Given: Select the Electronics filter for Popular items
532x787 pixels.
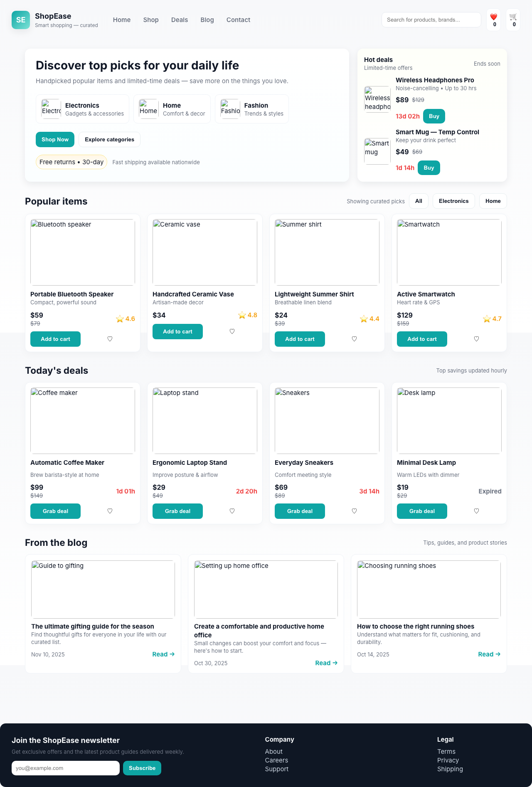Looking at the screenshot, I should [453, 201].
